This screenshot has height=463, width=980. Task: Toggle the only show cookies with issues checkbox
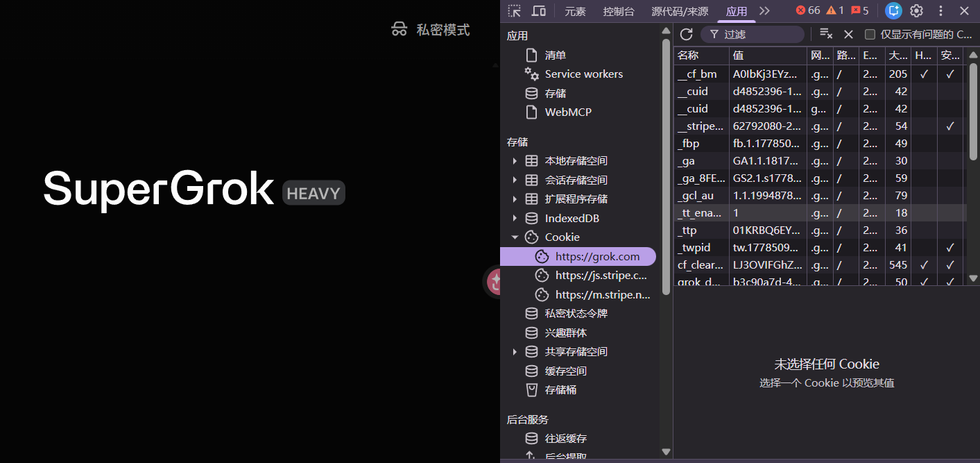[x=870, y=34]
